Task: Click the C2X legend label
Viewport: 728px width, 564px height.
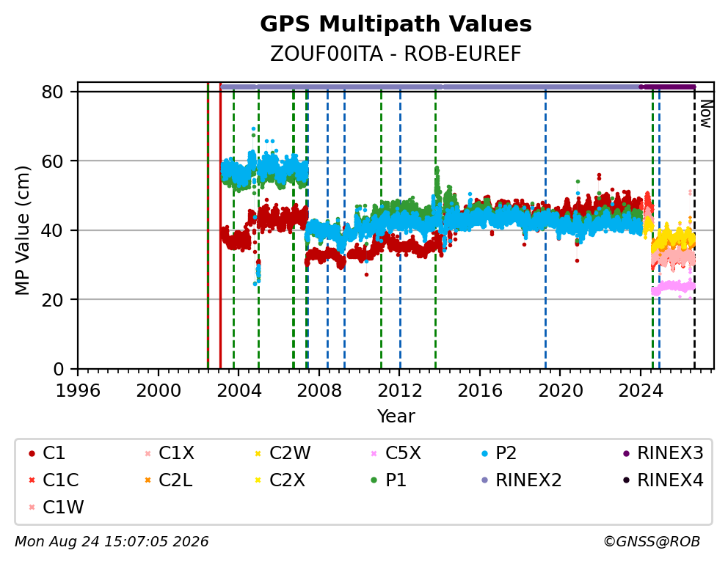Action: (288, 480)
